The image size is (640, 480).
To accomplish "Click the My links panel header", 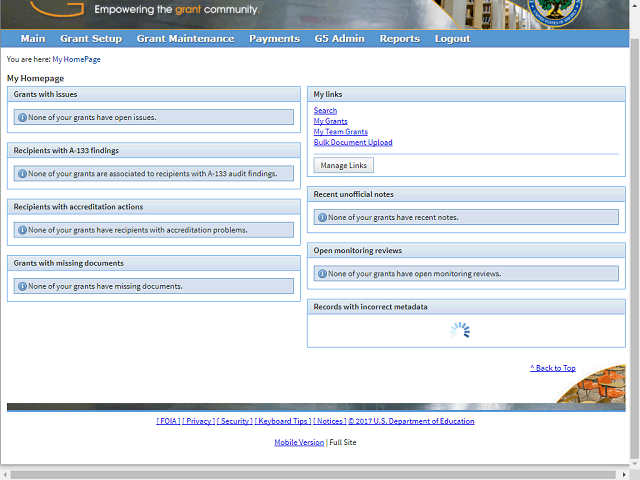I will tap(466, 94).
